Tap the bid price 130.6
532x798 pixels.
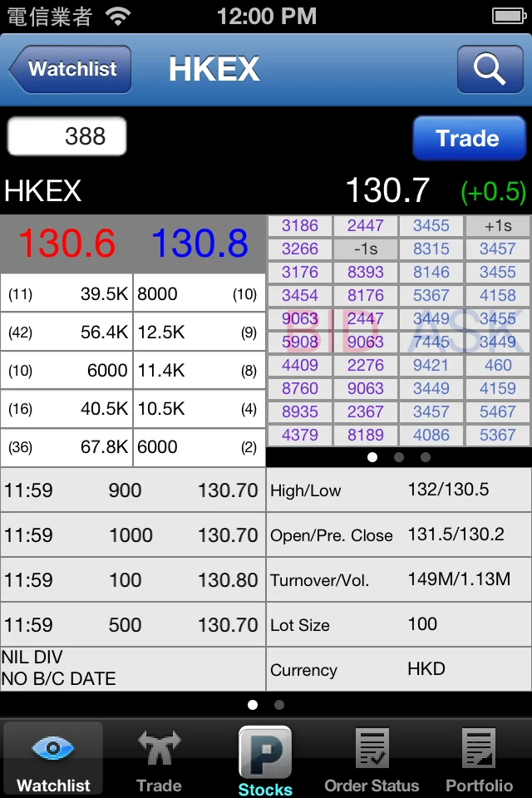coord(66,244)
